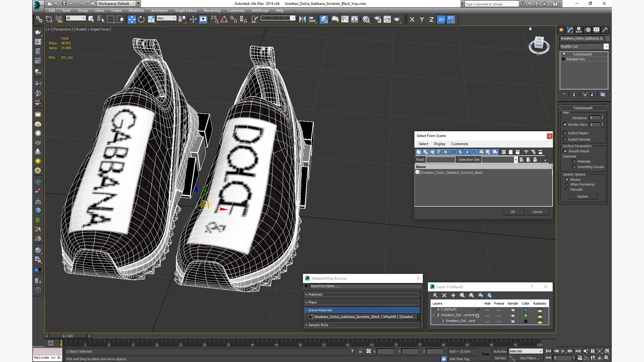Viewport: 644px width, 362px height.
Task: Open the key filter Selected dropdown
Action: (526, 351)
